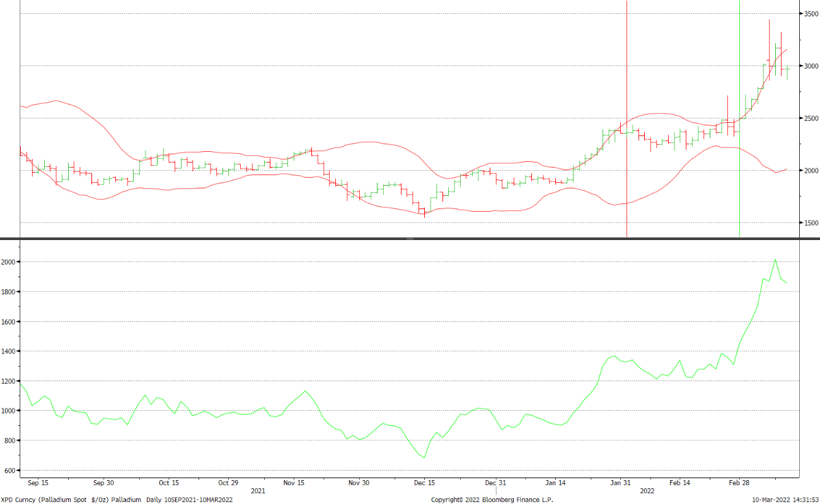
Task: Click the 2022 year label on the time axis
Action: click(x=647, y=490)
